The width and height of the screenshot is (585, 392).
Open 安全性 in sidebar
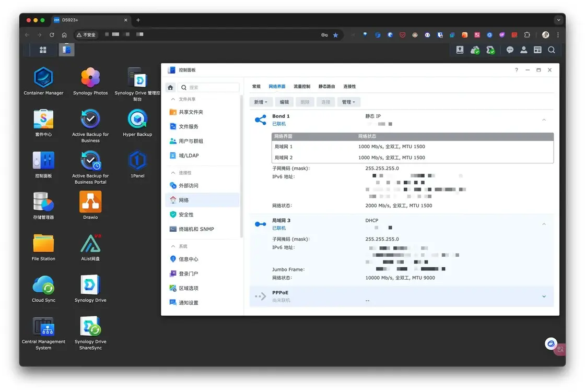(202, 215)
